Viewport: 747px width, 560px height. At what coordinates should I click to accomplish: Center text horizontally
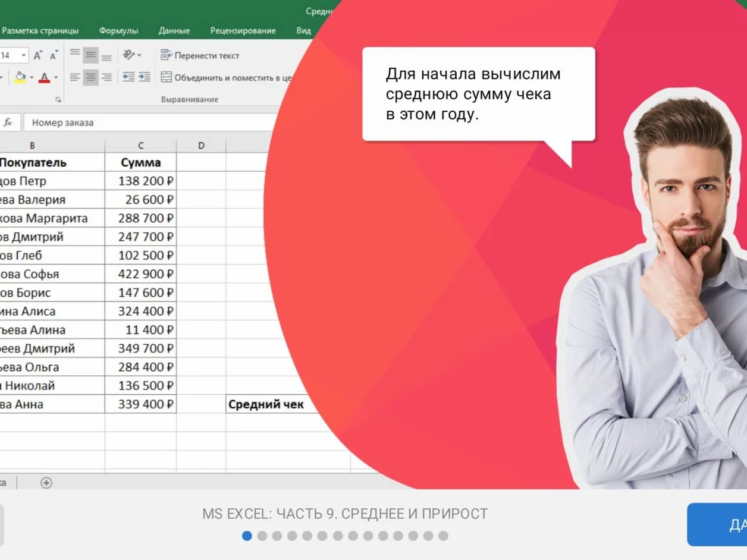(90, 77)
